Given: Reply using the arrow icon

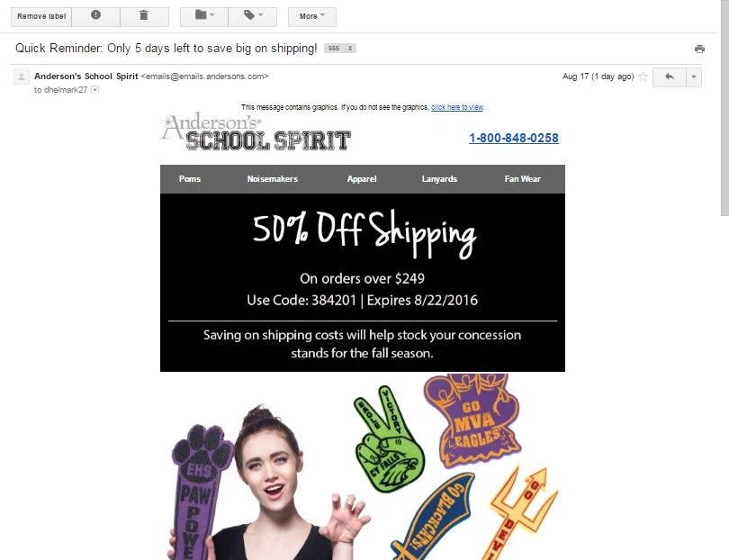Looking at the screenshot, I should [x=669, y=77].
